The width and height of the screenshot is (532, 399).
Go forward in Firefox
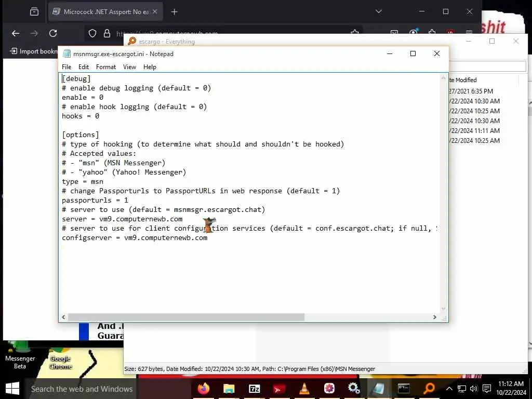click(x=34, y=33)
